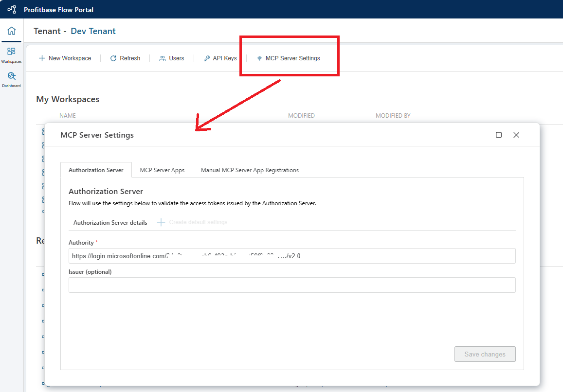Click Create default settings button
563x392 pixels.
[192, 222]
